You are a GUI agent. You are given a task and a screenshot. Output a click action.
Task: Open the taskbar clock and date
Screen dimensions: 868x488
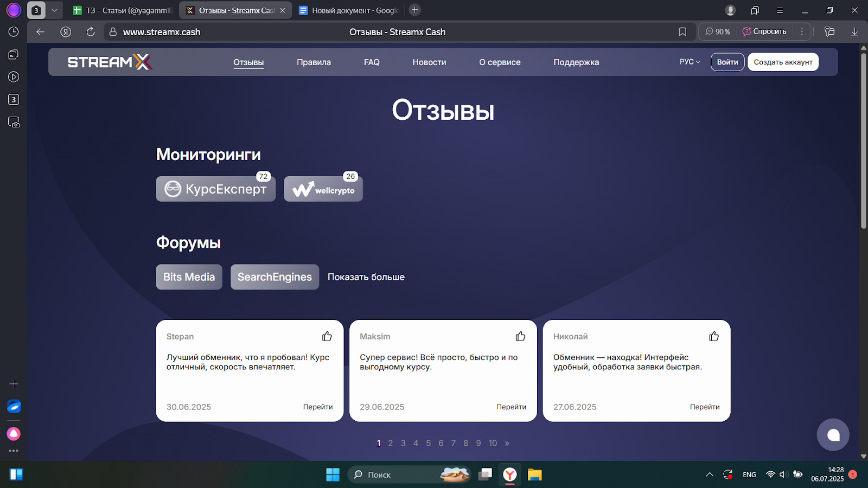click(x=827, y=474)
